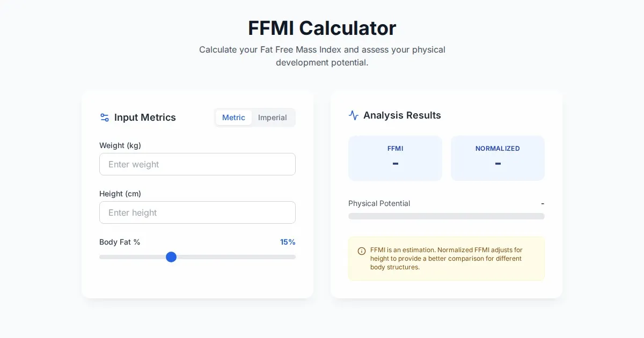Select the FFMI result card
This screenshot has width=644, height=338.
click(395, 158)
